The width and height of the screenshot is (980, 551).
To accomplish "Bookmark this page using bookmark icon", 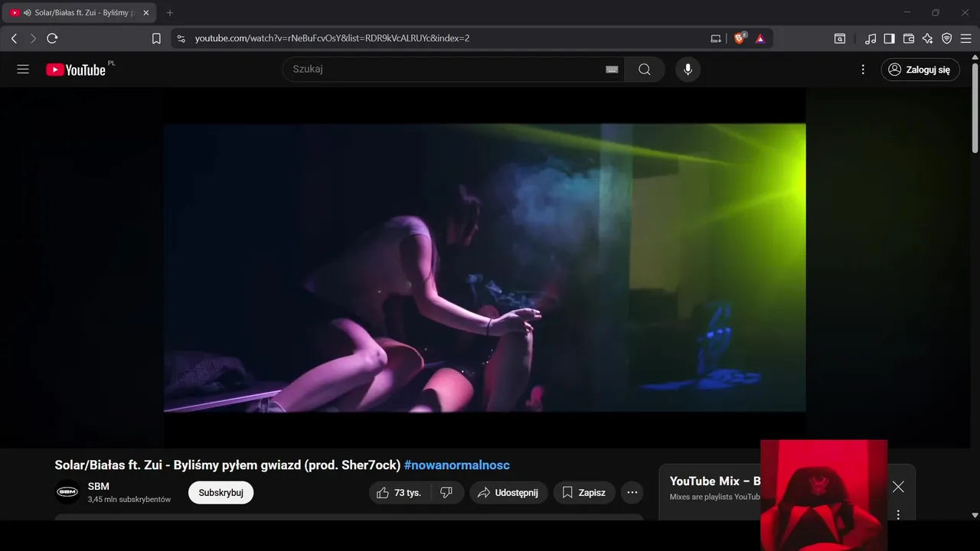I will coord(156,38).
